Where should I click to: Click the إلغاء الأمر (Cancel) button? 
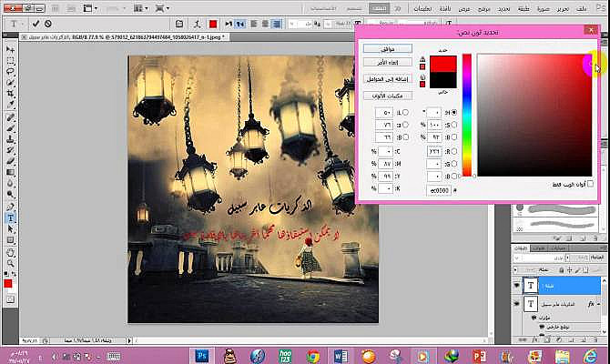point(388,62)
